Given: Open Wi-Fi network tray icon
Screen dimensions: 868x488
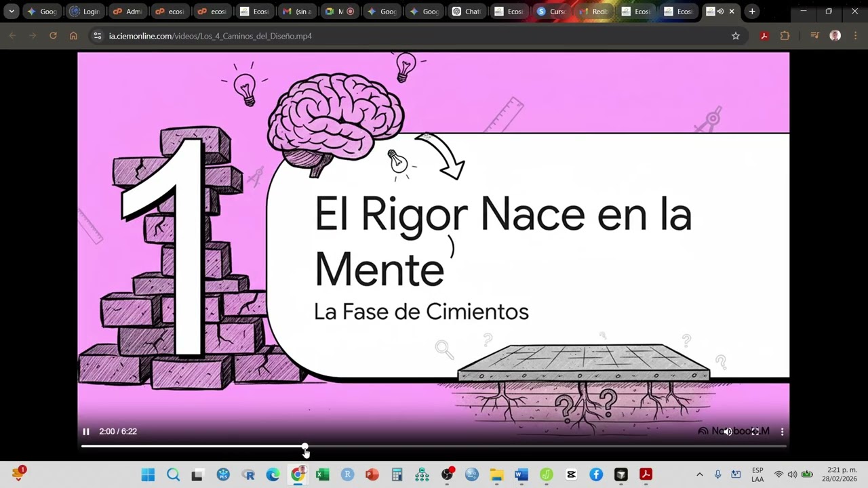Looking at the screenshot, I should 778,474.
